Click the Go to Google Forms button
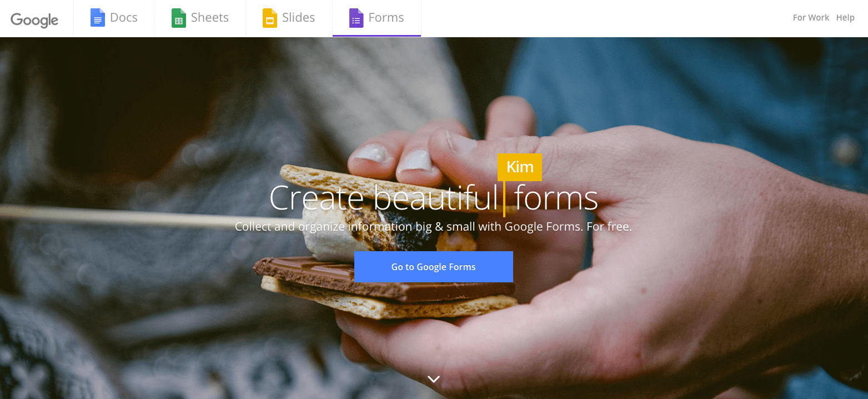This screenshot has height=399, width=868. tap(434, 267)
